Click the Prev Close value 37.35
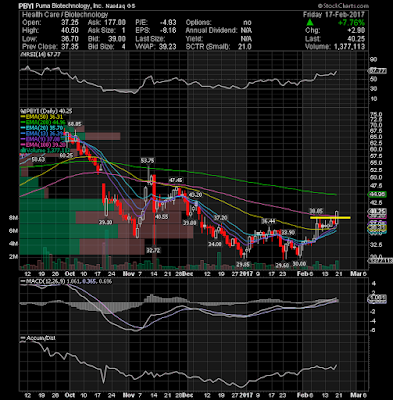 pyautogui.click(x=71, y=47)
